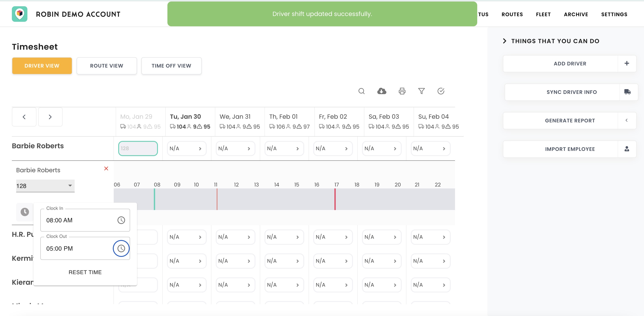The width and height of the screenshot is (644, 316).
Task: Click the Sync Driver Info truck icon
Action: (627, 92)
